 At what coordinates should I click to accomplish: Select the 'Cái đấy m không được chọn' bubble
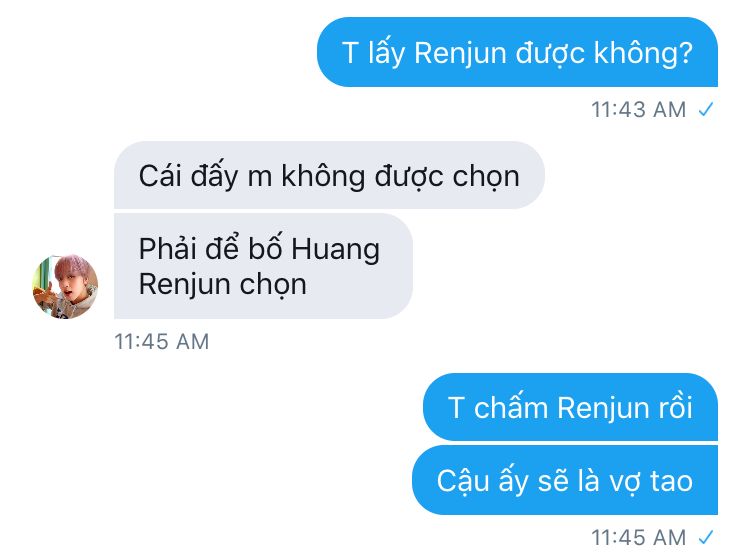click(x=329, y=175)
